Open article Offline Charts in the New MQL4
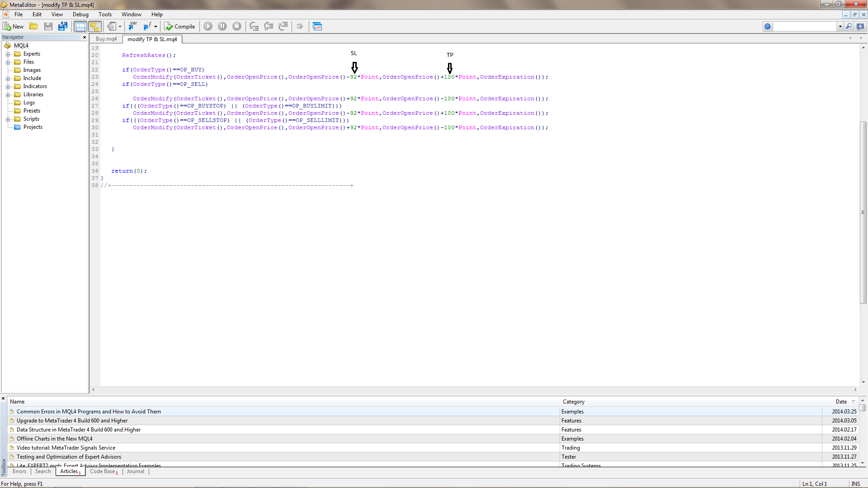 [55, 439]
